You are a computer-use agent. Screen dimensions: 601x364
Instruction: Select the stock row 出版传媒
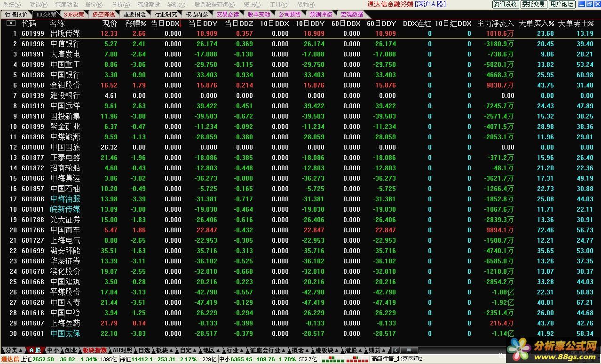tap(300, 33)
